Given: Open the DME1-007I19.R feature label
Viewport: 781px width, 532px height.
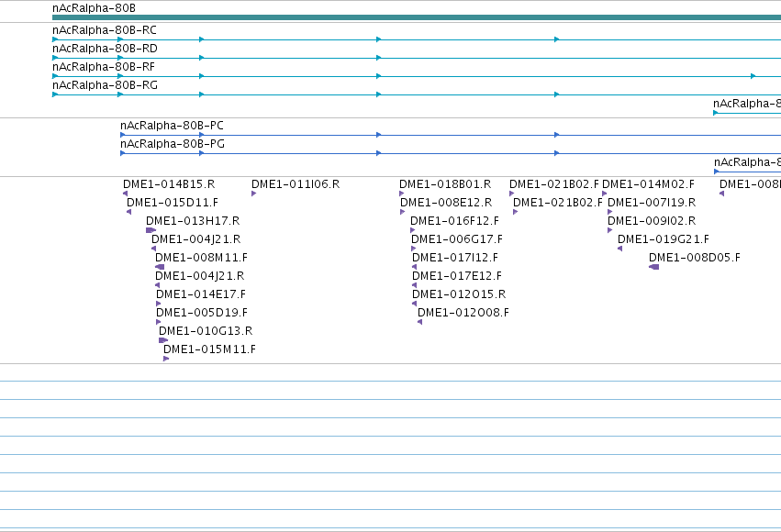Looking at the screenshot, I should tap(652, 203).
